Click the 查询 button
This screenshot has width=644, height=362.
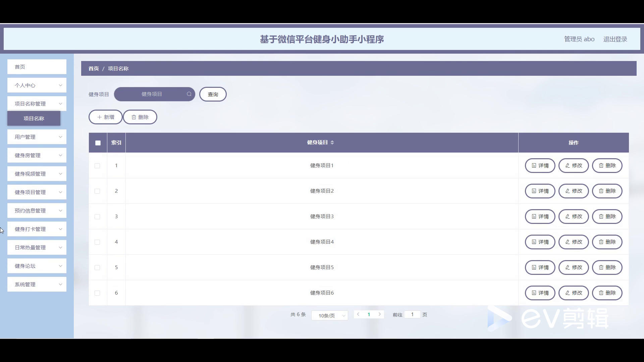point(213,95)
